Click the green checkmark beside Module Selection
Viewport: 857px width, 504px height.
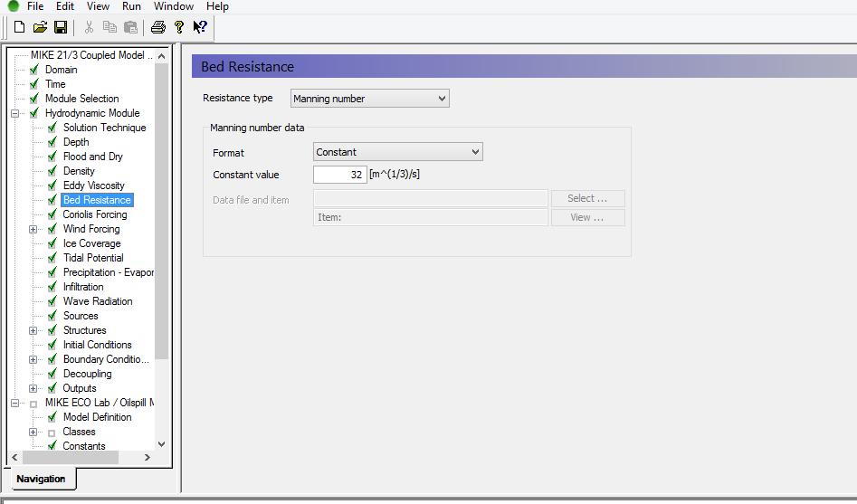[x=34, y=99]
